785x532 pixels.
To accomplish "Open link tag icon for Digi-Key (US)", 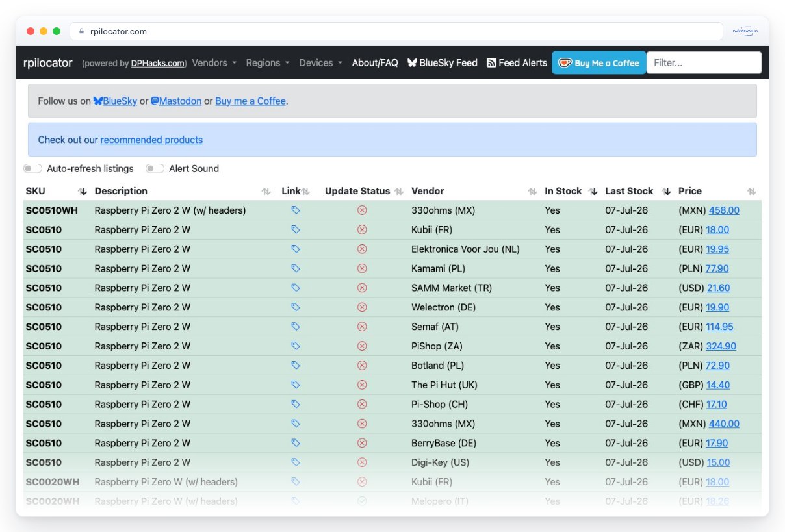I will point(295,462).
